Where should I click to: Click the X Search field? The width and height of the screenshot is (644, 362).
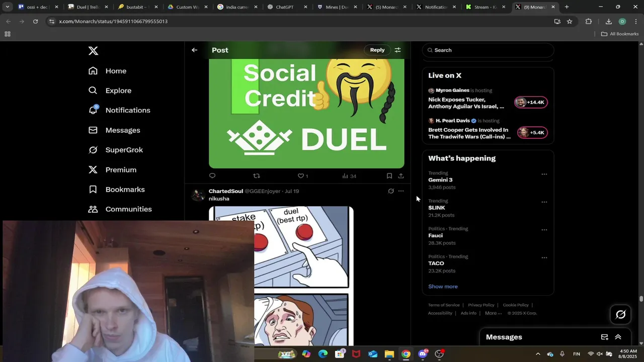pyautogui.click(x=488, y=50)
